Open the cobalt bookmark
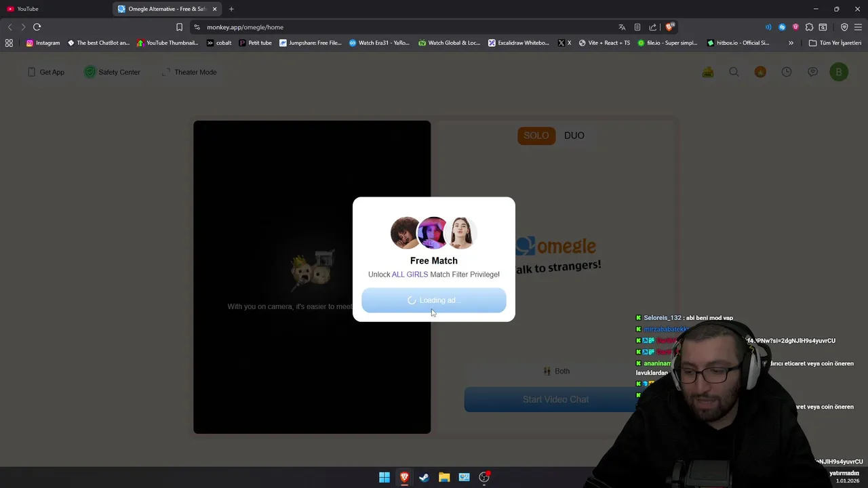Viewport: 868px width, 488px height. coord(219,43)
